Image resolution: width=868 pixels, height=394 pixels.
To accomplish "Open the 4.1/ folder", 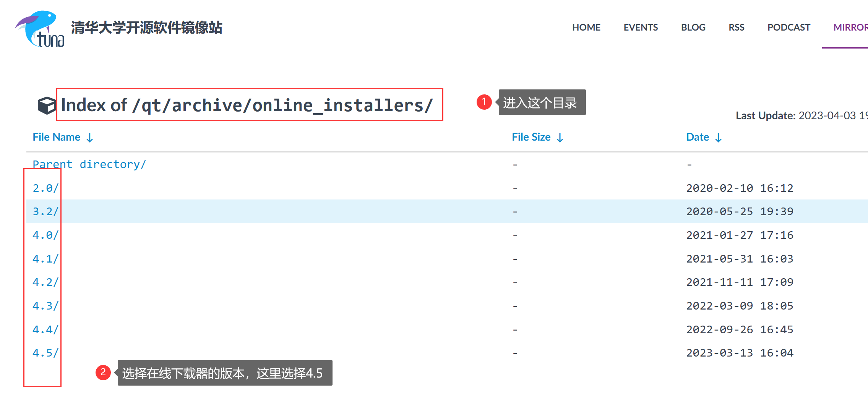I will (45, 259).
